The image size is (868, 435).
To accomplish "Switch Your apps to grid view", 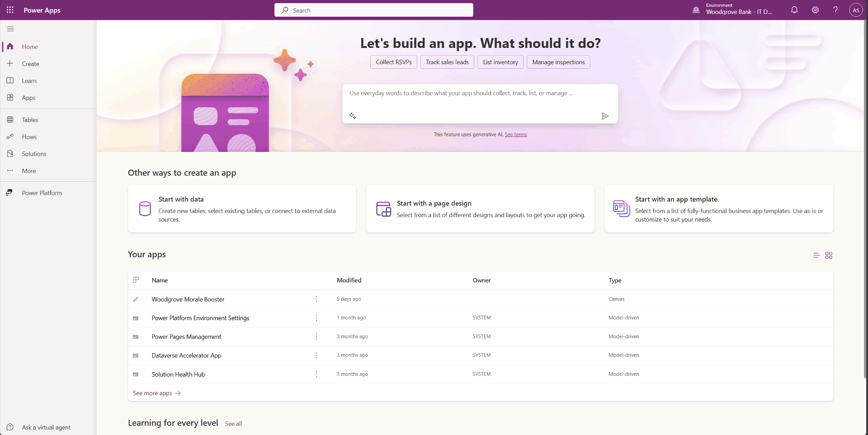I will click(x=829, y=255).
